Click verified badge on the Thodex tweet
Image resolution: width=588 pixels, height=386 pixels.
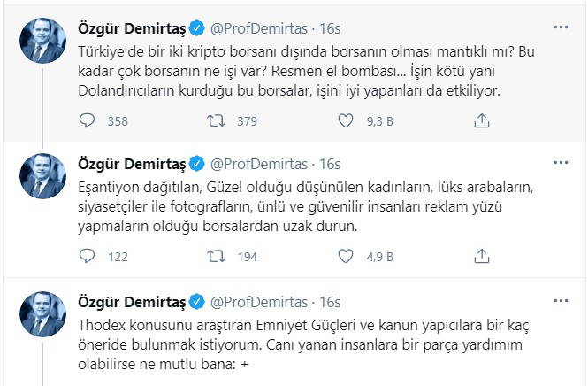[x=198, y=301]
